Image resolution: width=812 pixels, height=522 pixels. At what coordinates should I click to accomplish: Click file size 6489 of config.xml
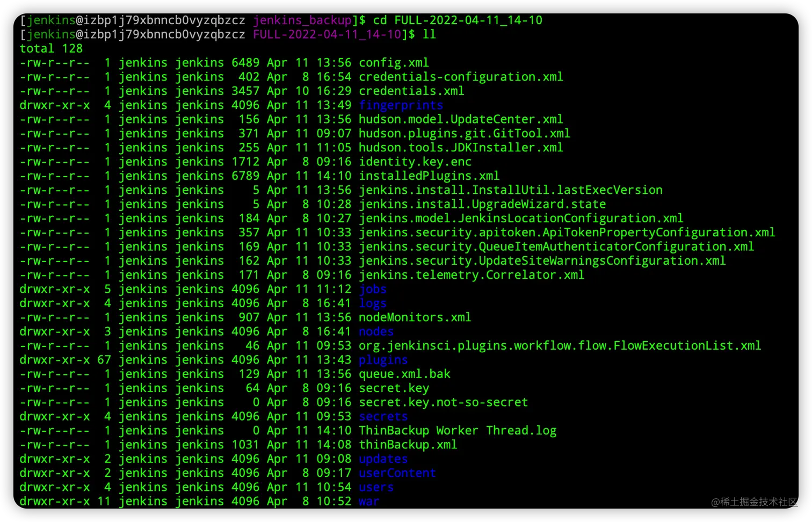pyautogui.click(x=245, y=63)
